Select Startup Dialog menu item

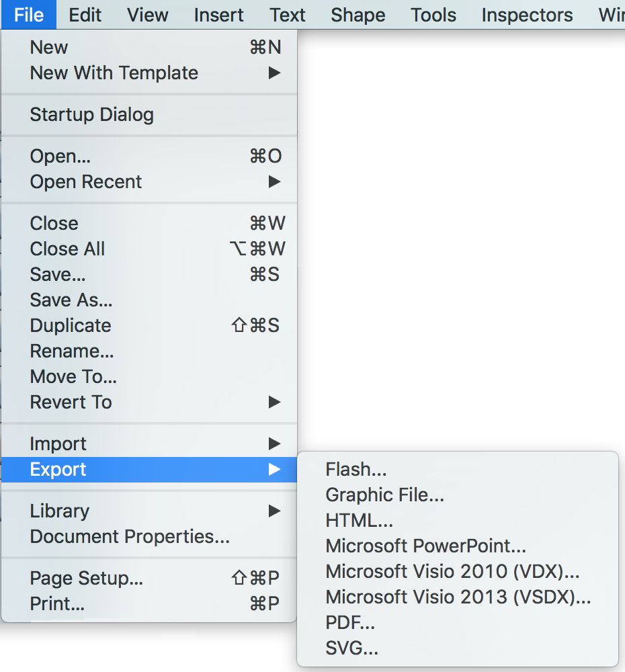tap(91, 115)
